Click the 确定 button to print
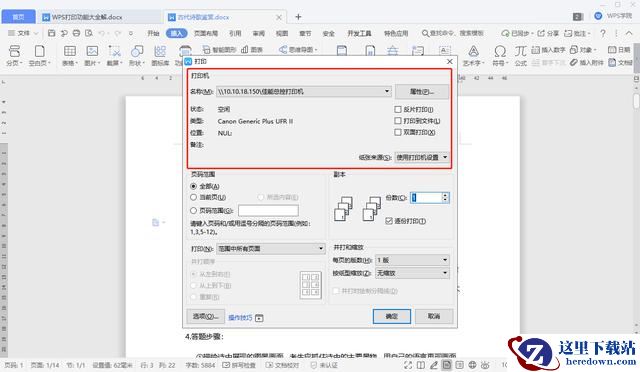Image resolution: width=640 pixels, height=372 pixels. [391, 316]
